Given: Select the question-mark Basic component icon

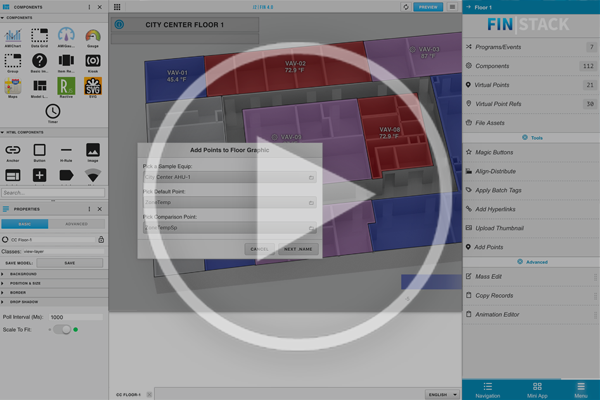Looking at the screenshot, I should [39, 61].
